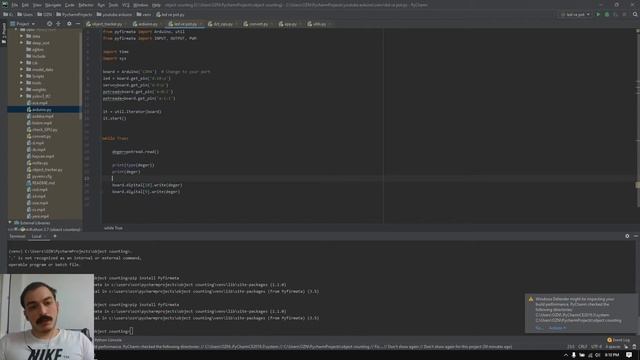Open the Code menu
640x360 pixels.
click(70, 5)
